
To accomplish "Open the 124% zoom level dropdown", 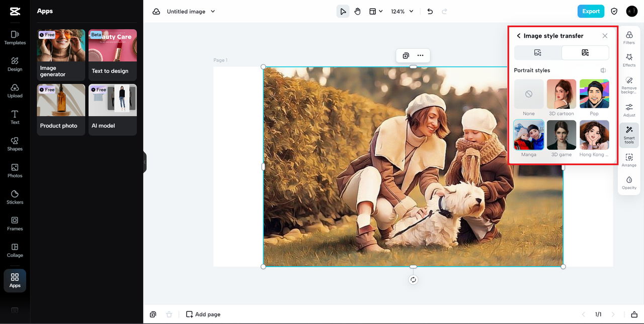I will point(402,12).
